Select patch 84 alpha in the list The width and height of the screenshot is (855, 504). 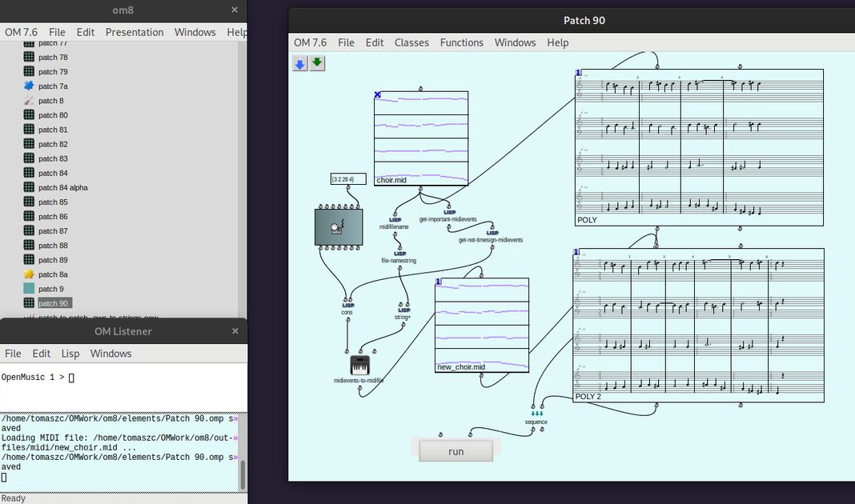point(63,188)
